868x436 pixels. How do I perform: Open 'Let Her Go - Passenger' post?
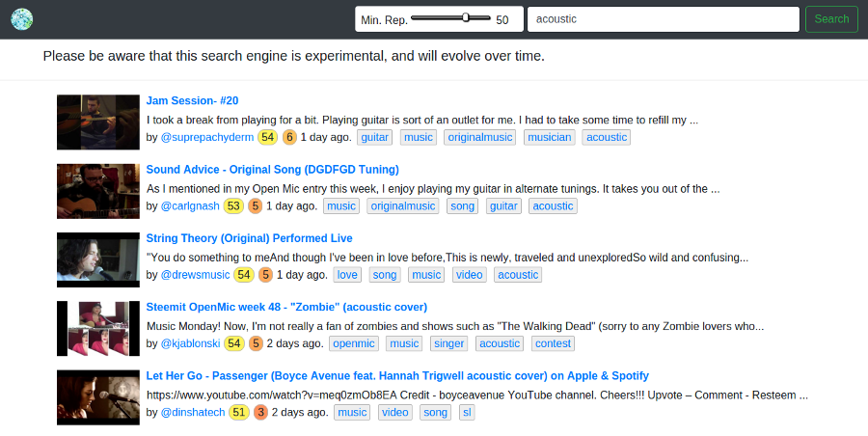pos(397,375)
